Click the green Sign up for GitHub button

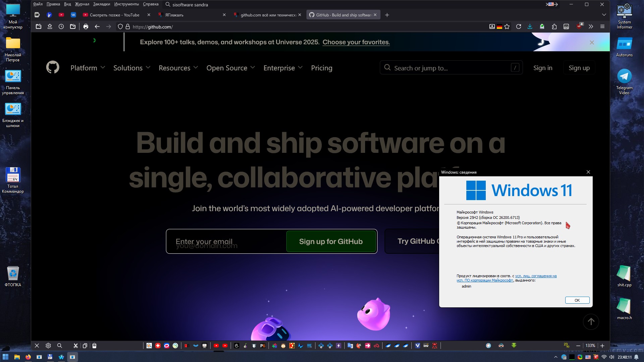(x=331, y=241)
